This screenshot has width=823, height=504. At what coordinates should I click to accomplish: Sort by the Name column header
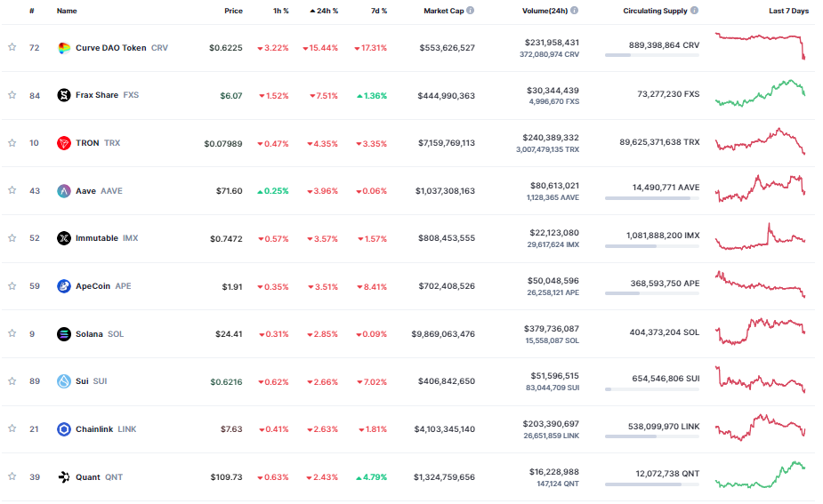(x=67, y=11)
